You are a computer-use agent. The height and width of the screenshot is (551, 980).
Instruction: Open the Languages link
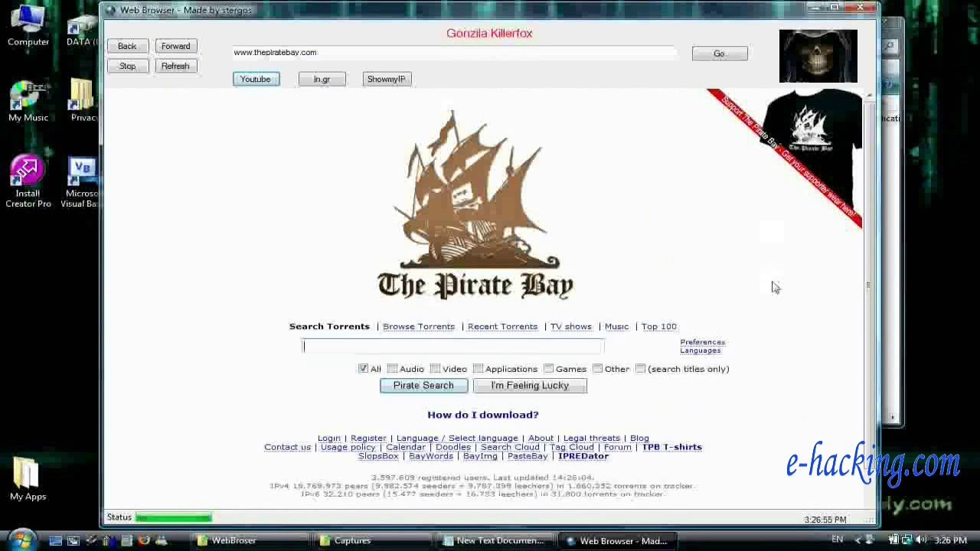701,350
